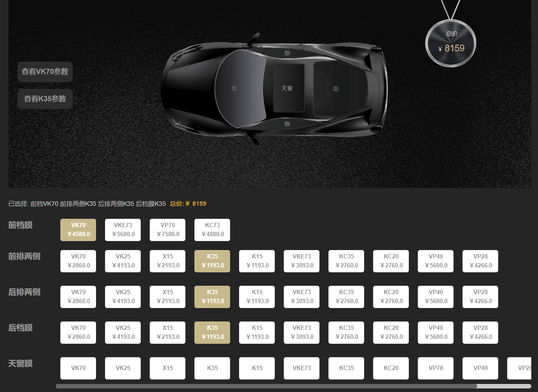
Task: Select VP40 ¥5600.0 in the 前排两侧 row
Action: pyautogui.click(x=436, y=261)
